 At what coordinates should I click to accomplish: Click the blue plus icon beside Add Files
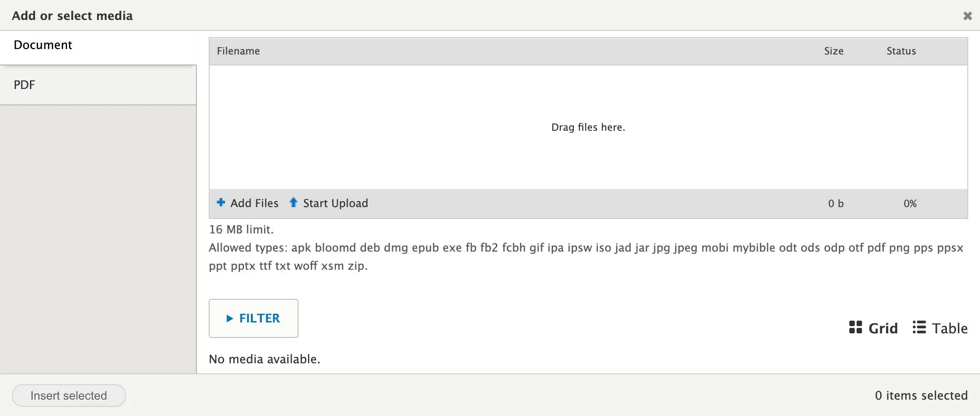[x=221, y=203]
